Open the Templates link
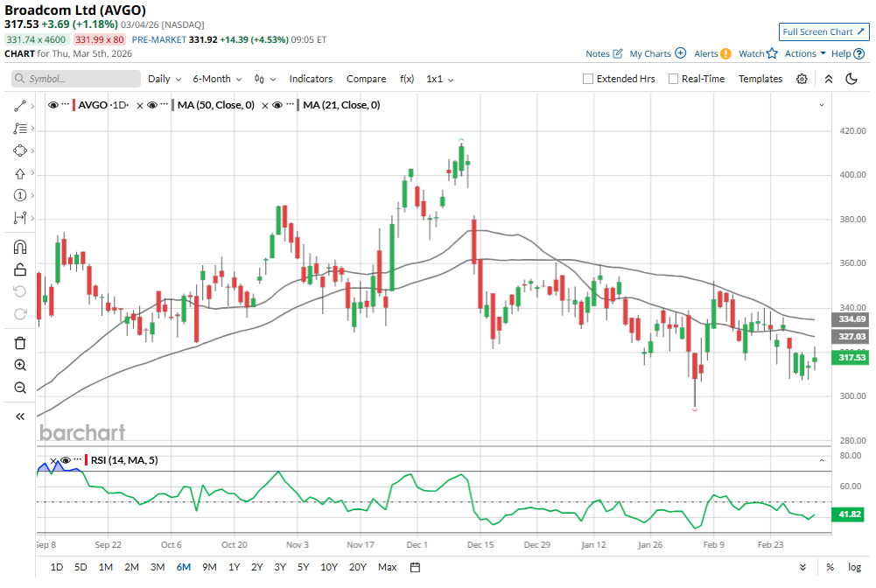The image size is (876, 588). 760,79
